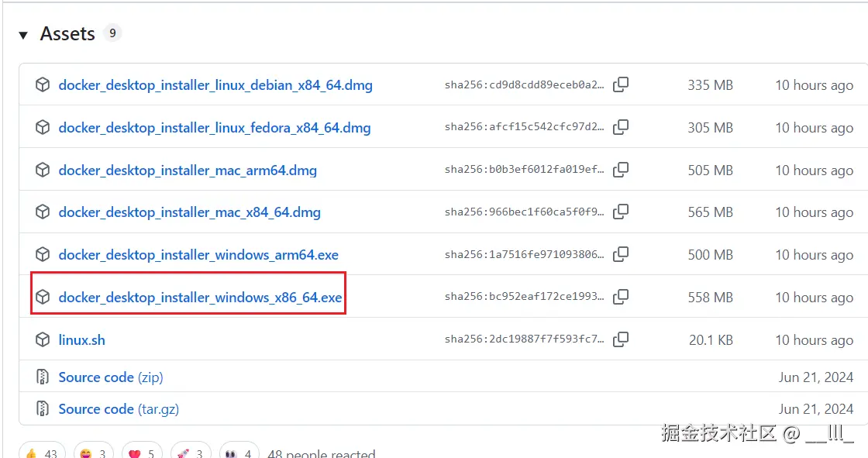Copy sha256 of linux fedora installer
The height and width of the screenshot is (458, 868).
(621, 127)
